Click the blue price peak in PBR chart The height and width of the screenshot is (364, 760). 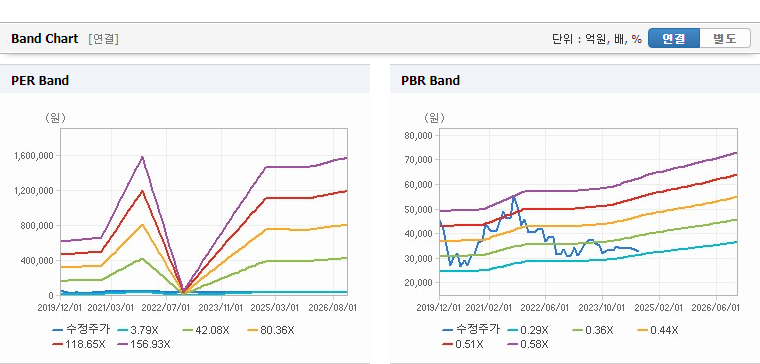[x=513, y=197]
